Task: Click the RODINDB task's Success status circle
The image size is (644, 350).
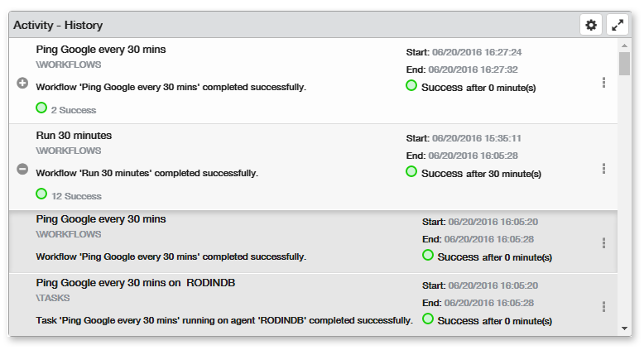Action: [x=428, y=319]
